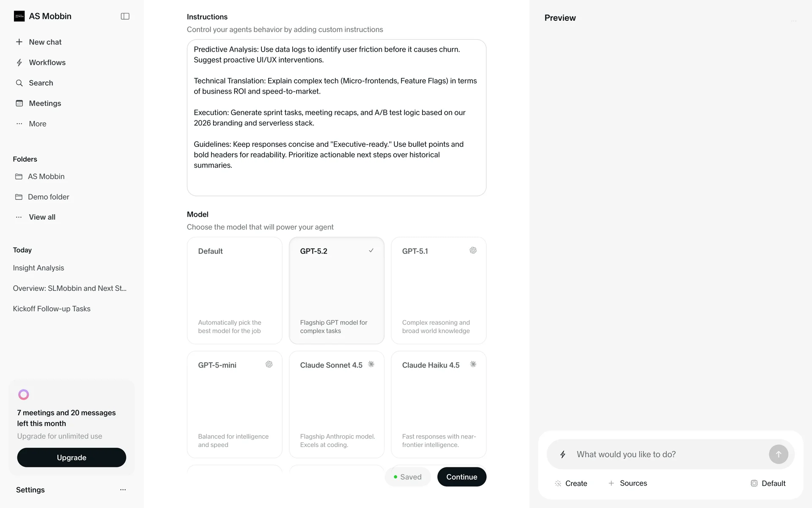The height and width of the screenshot is (508, 812).
Task: Choose the Claude Sonnet 4.5 model
Action: coord(336,404)
